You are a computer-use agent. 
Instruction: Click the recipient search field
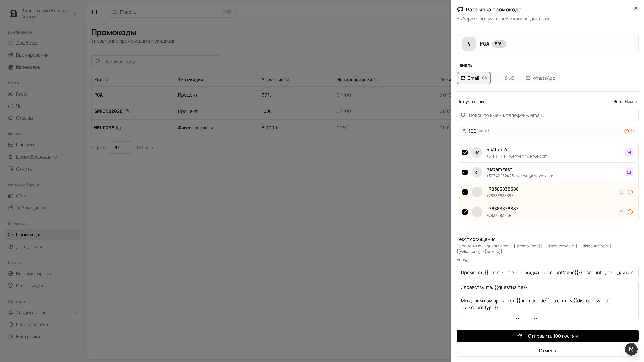pyautogui.click(x=547, y=115)
